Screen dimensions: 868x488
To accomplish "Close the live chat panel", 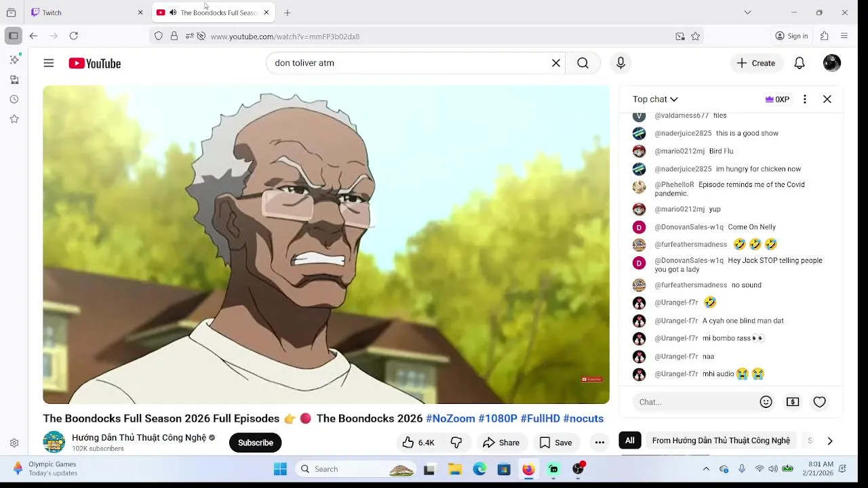I will (827, 99).
